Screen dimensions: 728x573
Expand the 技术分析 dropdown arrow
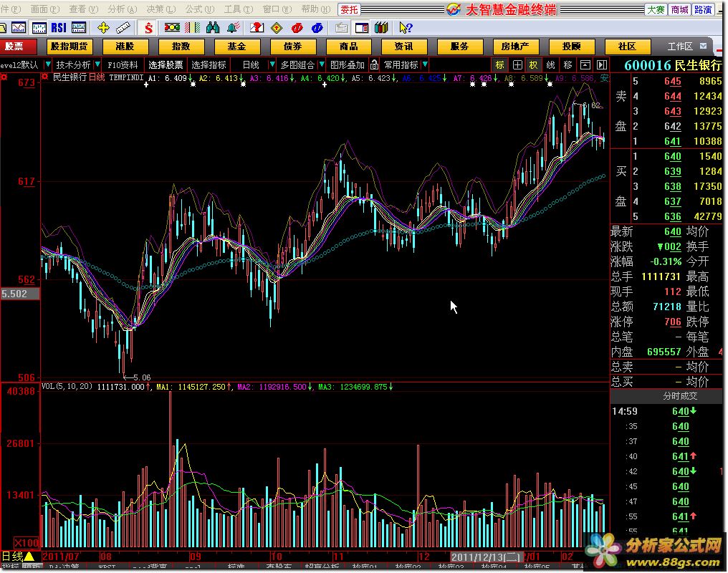pos(97,64)
